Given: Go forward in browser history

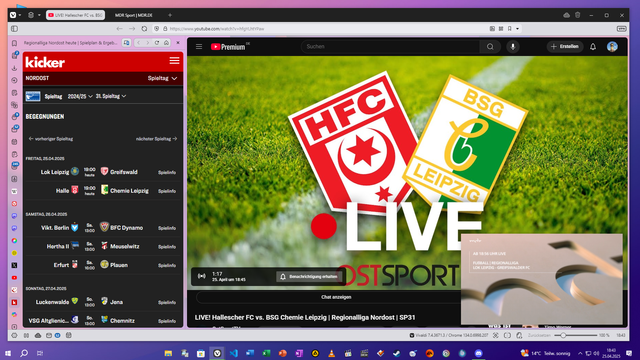Looking at the screenshot, I should pyautogui.click(x=132, y=29).
